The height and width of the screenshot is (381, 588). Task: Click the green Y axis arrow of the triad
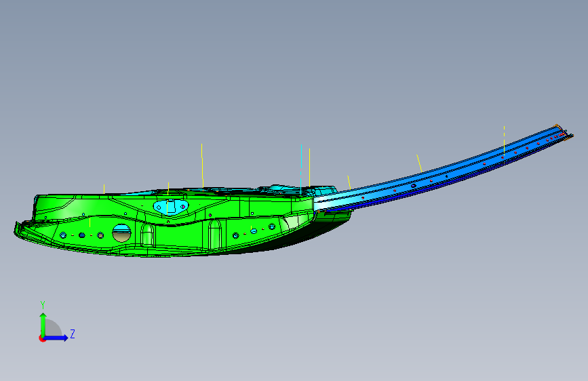[x=43, y=324]
